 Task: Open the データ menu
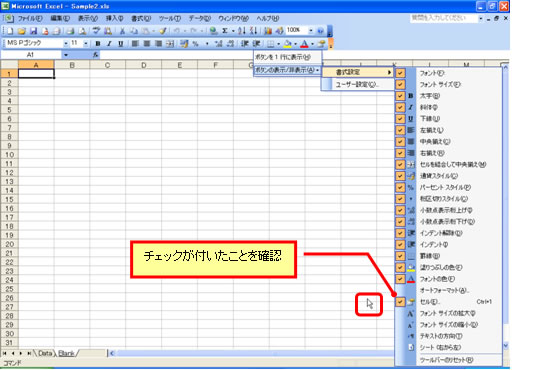click(200, 18)
